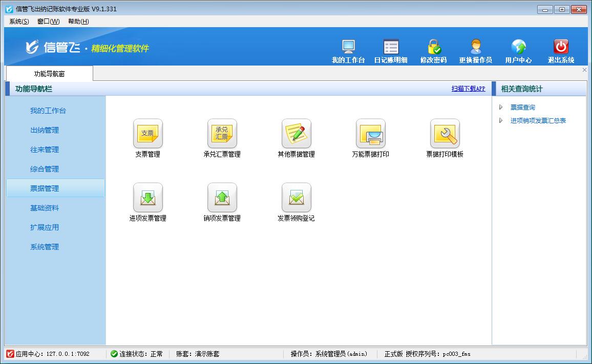Open 万能票据打印 printing icon
Screen dimensions: 592x364
click(x=370, y=134)
